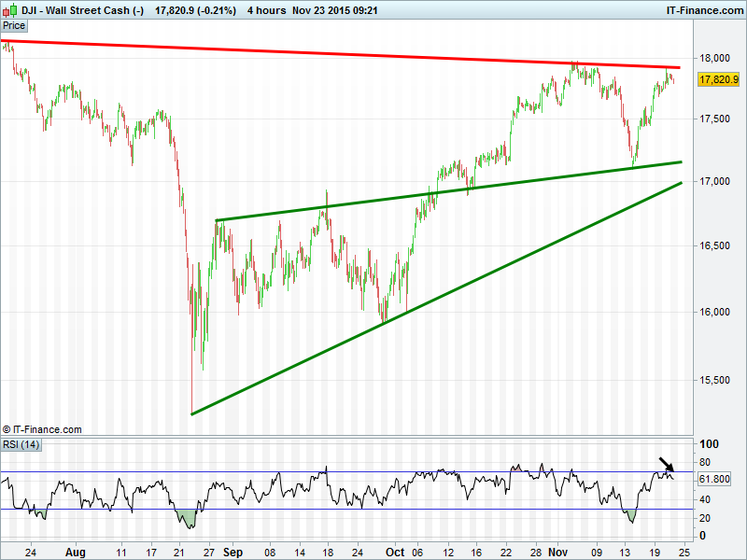Click the 18,000 price axis label
Screen dimensions: 747x560
point(714,58)
